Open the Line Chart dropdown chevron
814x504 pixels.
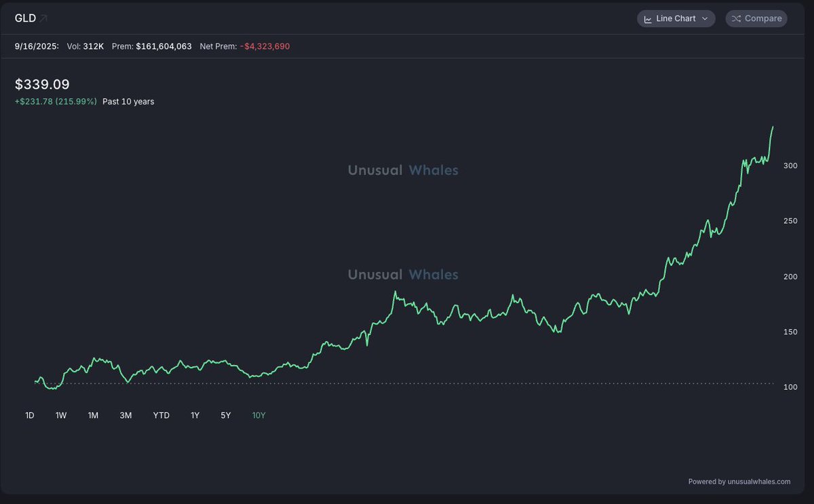pyautogui.click(x=705, y=19)
